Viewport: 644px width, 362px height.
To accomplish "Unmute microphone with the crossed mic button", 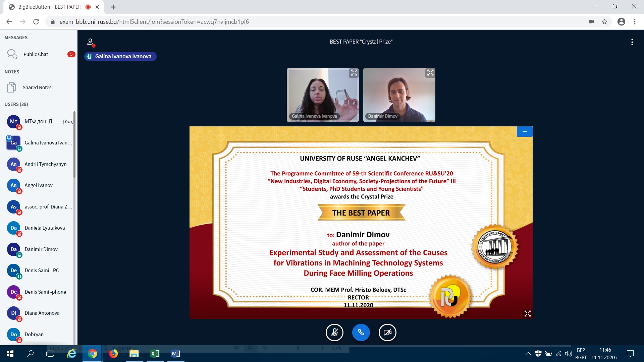I will point(334,333).
